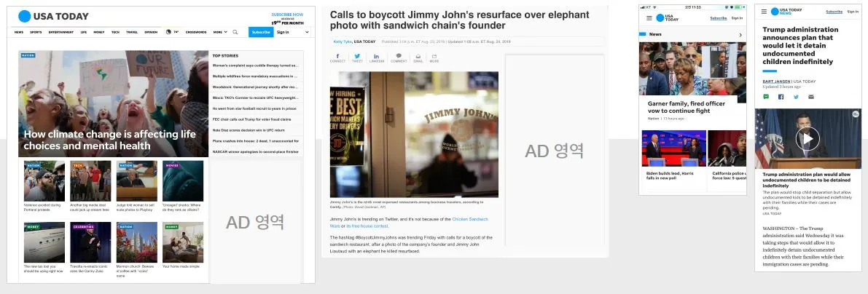This screenshot has height=294, width=868.
Task: Open the Sign In dropdown arrow on desktop
Action: 307,32
